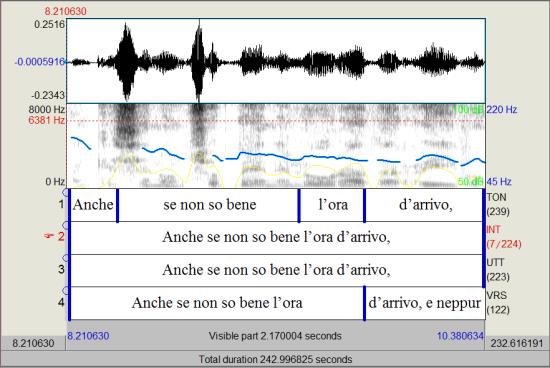The width and height of the screenshot is (550, 368).
Task: Click the blue pitch contour in the spectrogram
Action: [267, 155]
